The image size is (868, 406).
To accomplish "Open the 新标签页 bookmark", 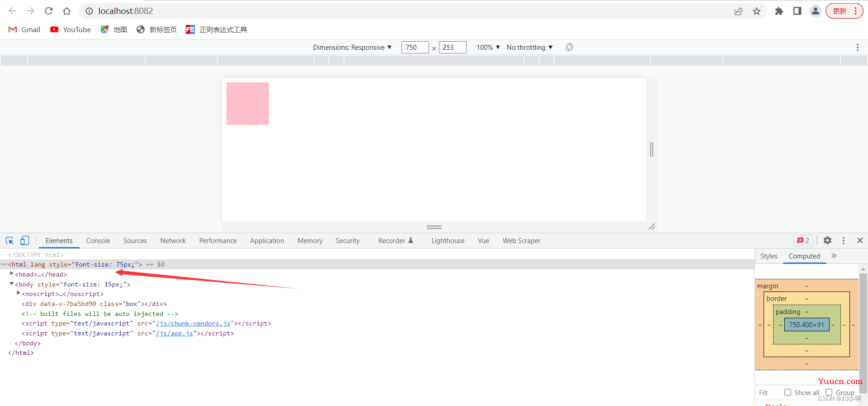I will [157, 29].
